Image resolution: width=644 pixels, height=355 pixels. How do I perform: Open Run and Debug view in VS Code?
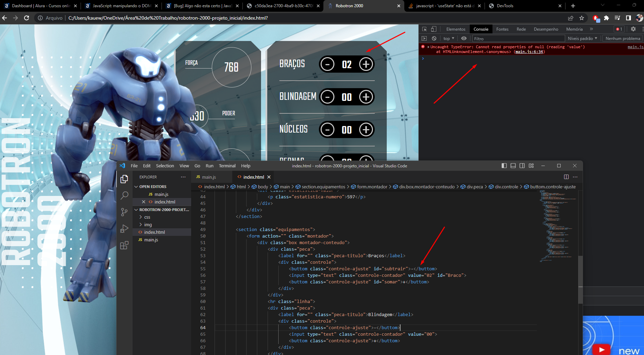pyautogui.click(x=124, y=229)
